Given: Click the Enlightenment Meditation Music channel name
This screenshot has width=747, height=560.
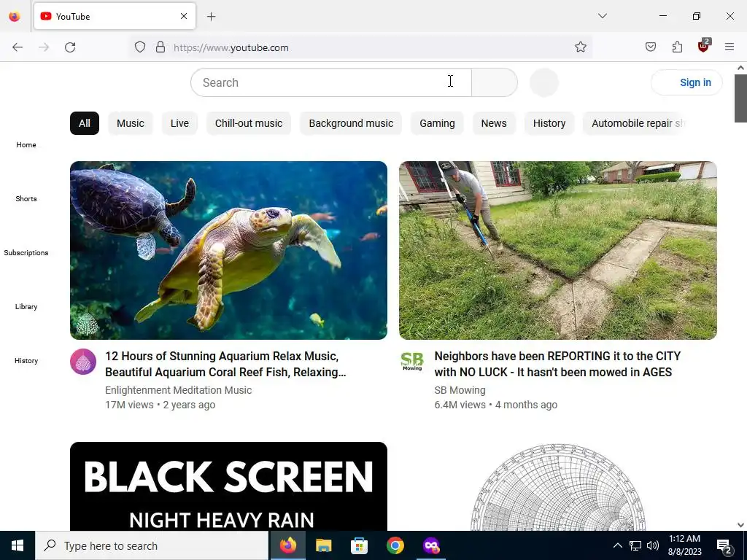Looking at the screenshot, I should point(178,390).
